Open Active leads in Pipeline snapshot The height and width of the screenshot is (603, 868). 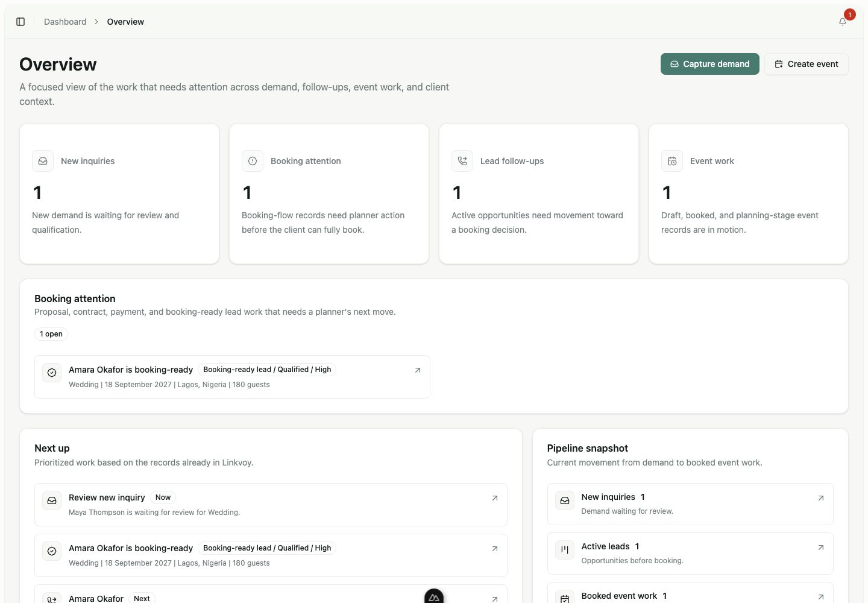690,554
